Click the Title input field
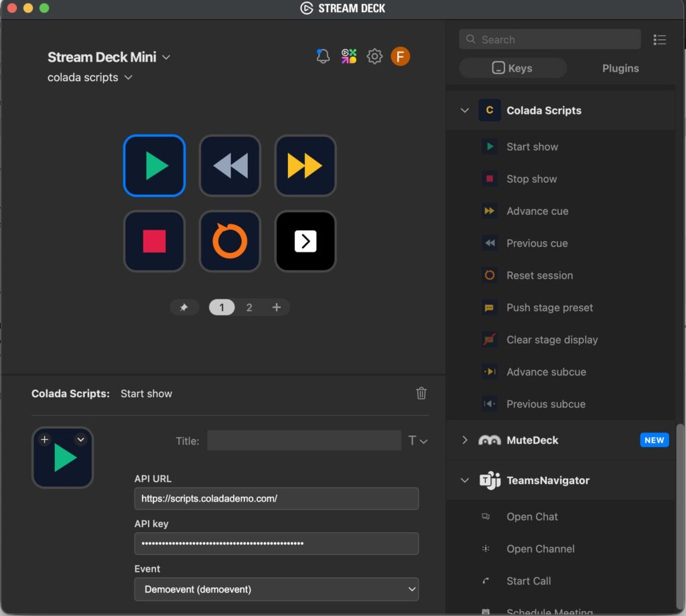The height and width of the screenshot is (616, 686). coord(304,441)
